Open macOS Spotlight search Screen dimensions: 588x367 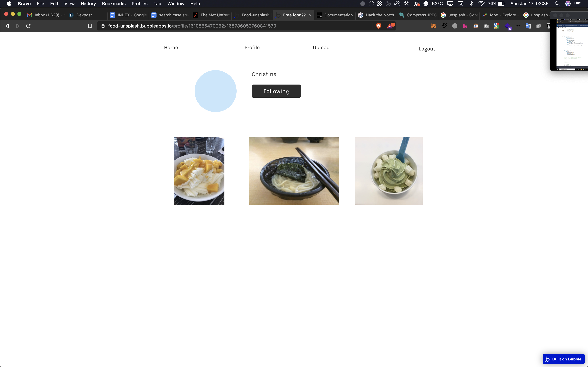pyautogui.click(x=557, y=4)
